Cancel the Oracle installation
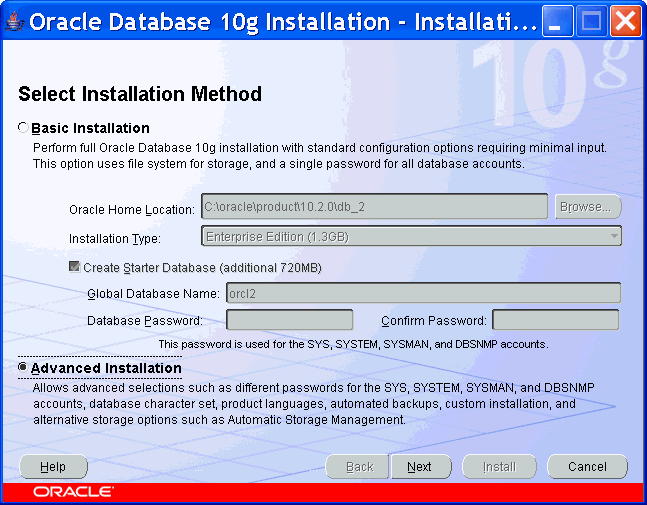 587,467
